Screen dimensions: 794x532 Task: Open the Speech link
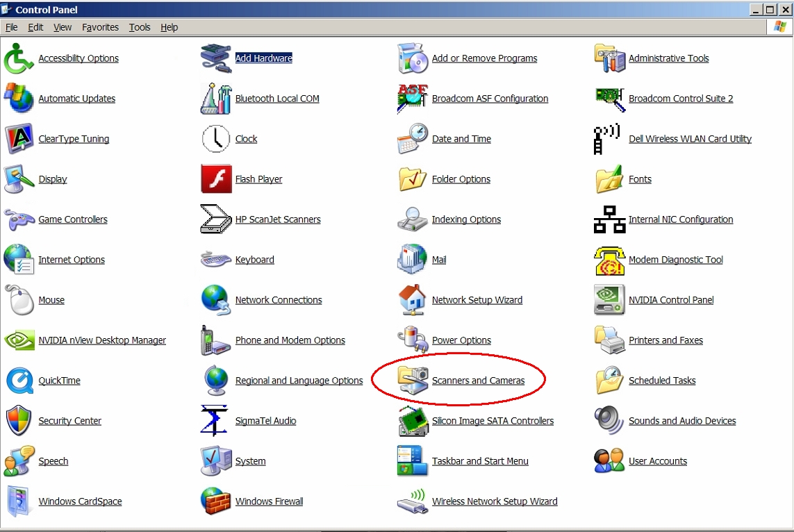click(x=53, y=461)
